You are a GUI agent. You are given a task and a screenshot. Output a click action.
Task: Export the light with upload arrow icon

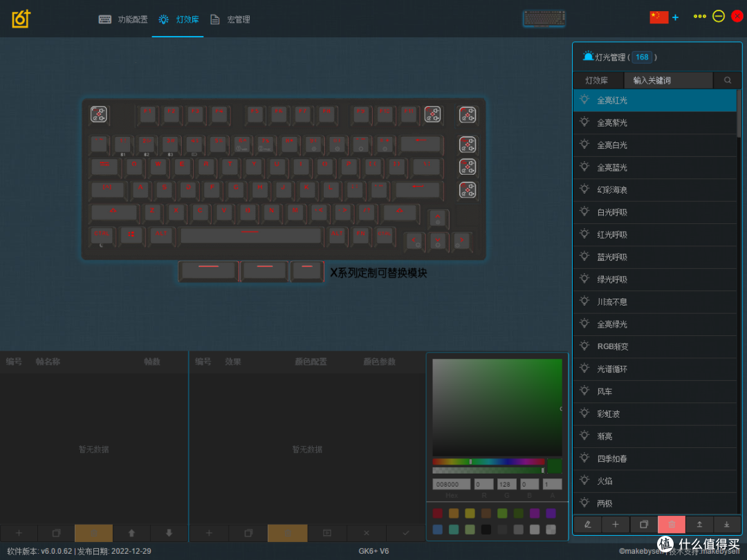[x=699, y=524]
